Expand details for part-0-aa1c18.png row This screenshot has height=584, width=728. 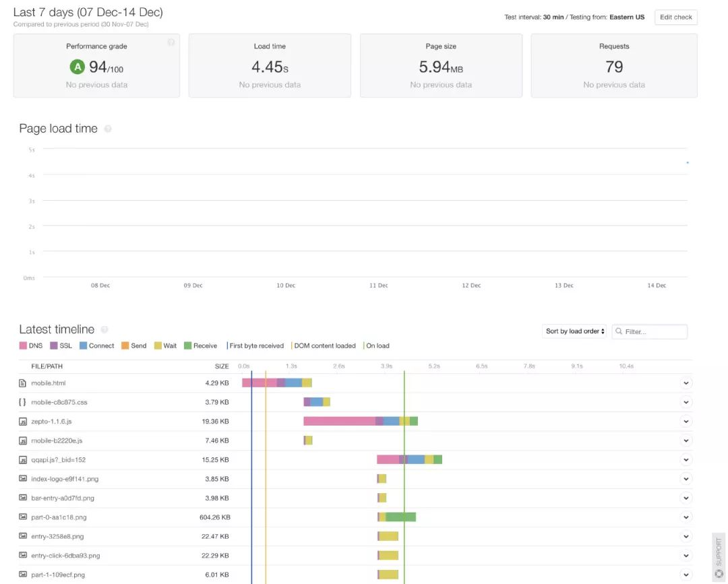pos(686,517)
